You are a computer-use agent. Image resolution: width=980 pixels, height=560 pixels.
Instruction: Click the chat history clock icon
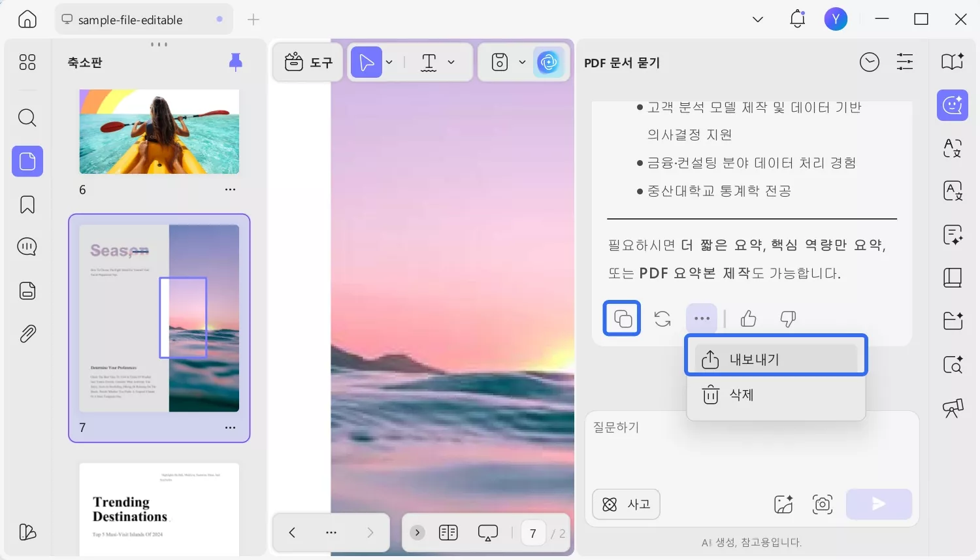click(870, 62)
